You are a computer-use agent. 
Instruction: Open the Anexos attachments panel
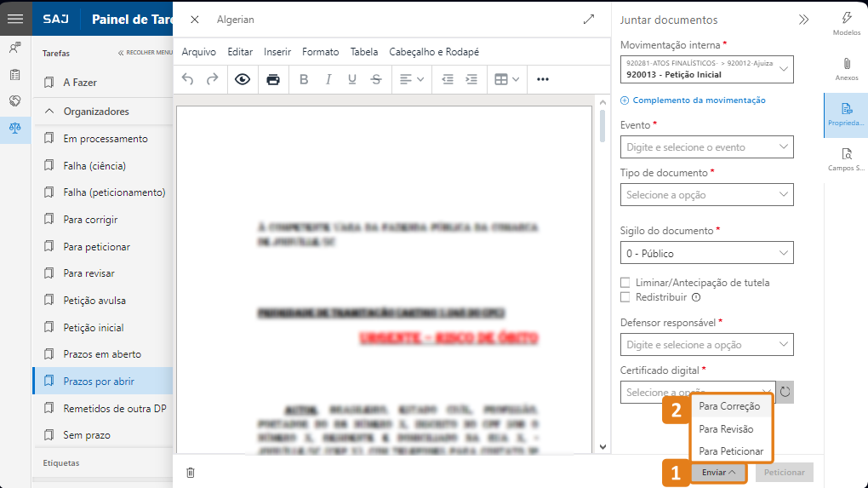tap(847, 69)
